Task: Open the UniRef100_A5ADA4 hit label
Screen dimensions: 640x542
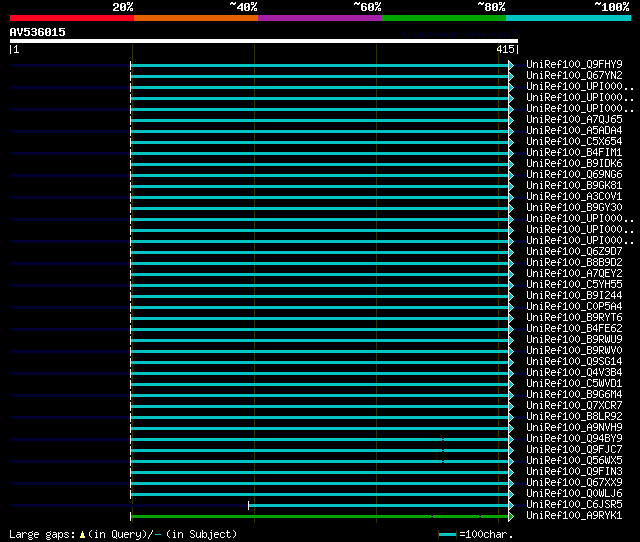Action: point(574,131)
